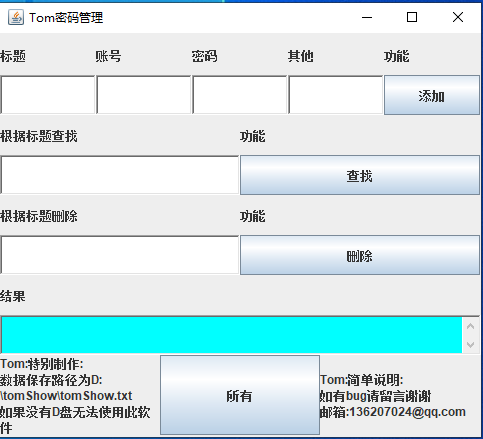Focus the 其他 input field
Viewport: 483px width, 439px height.
coord(336,95)
